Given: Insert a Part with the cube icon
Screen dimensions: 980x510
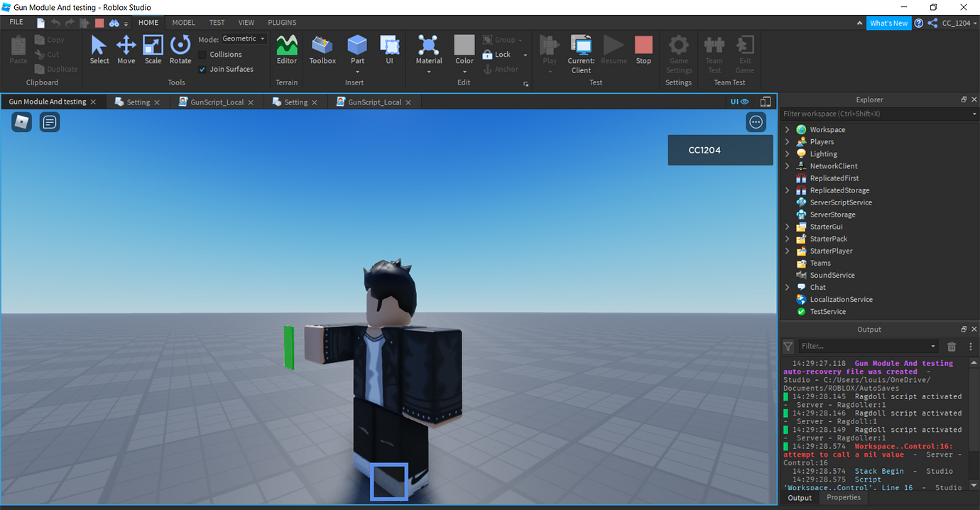Looking at the screenshot, I should click(x=357, y=45).
